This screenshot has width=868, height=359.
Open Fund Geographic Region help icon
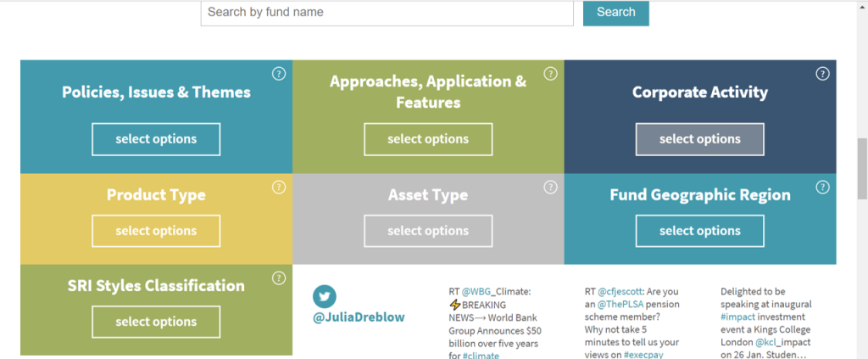point(822,187)
